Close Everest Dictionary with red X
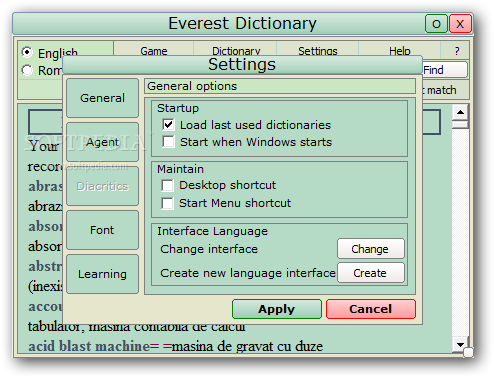Image resolution: width=494 pixels, height=378 pixels. [x=460, y=24]
